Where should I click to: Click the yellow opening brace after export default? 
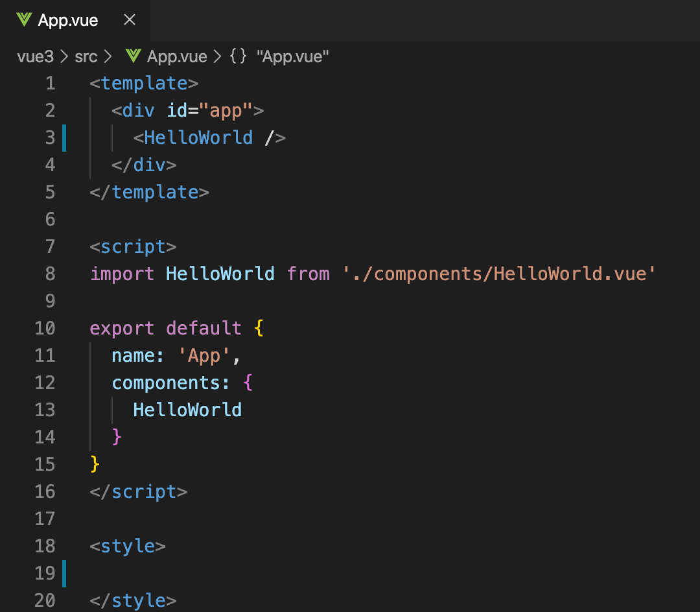[x=259, y=328]
